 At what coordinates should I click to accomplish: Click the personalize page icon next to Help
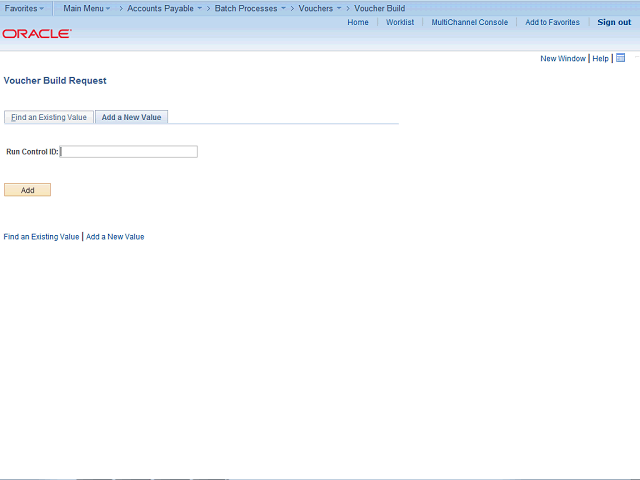pos(620,58)
